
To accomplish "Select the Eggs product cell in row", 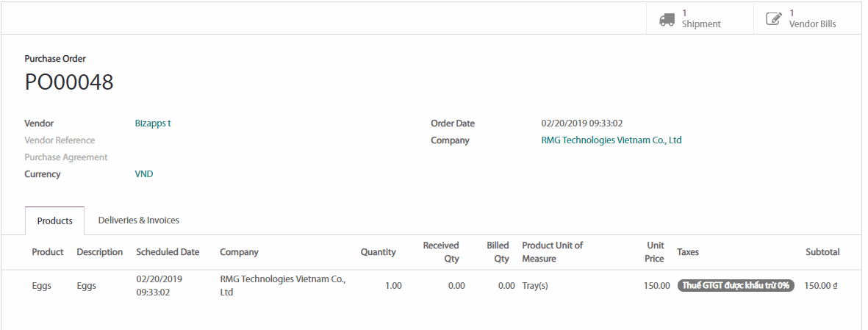I will [x=42, y=286].
